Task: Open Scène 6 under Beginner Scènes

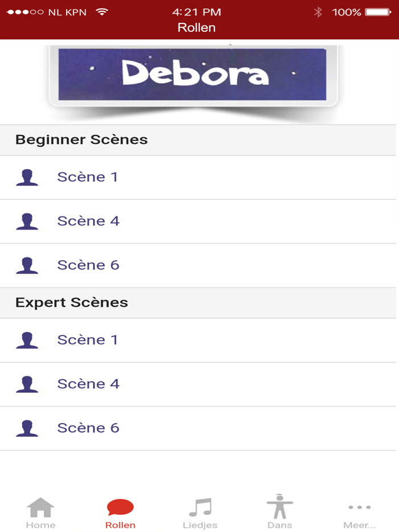Action: coord(88,265)
